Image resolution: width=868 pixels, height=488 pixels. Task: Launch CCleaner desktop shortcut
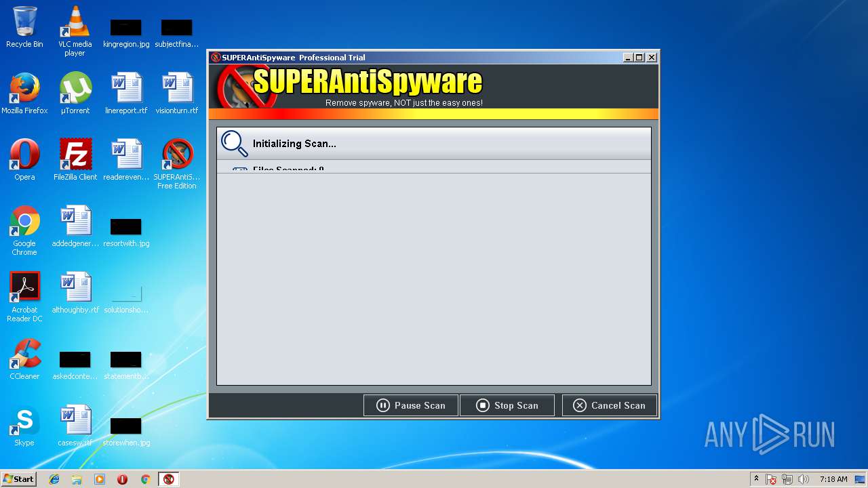pyautogui.click(x=24, y=359)
